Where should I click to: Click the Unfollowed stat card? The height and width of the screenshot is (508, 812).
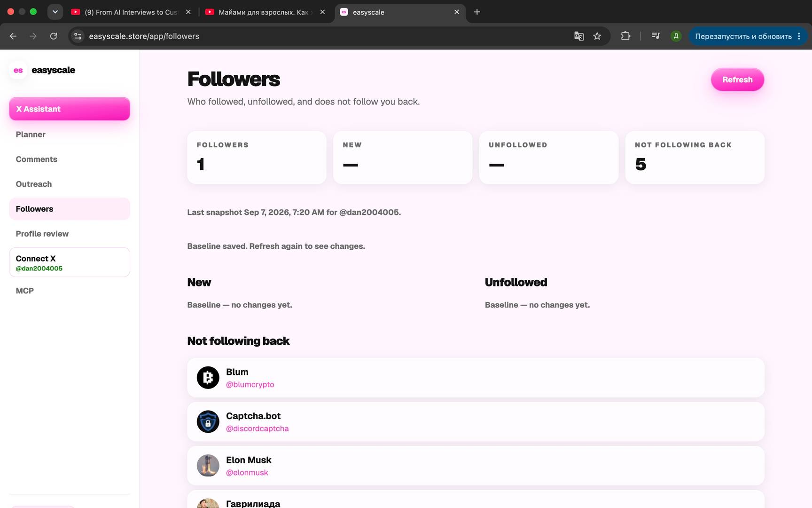coord(549,158)
